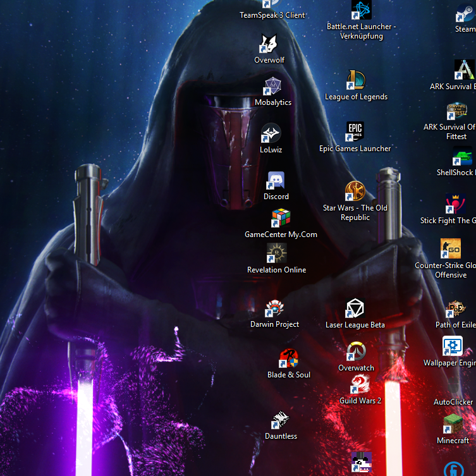Select the Overwatch desktop icon
Image resolution: width=476 pixels, height=476 pixels.
click(x=356, y=351)
